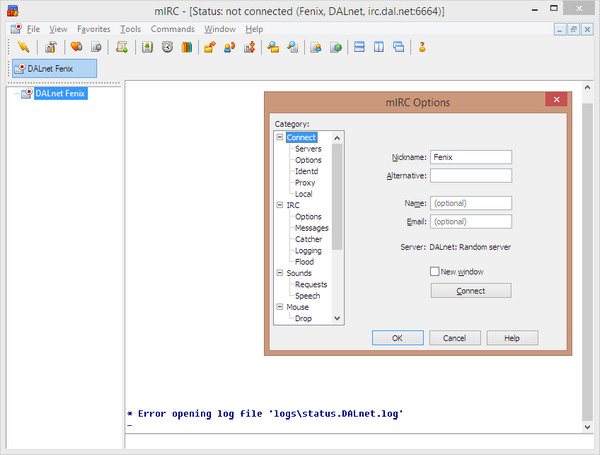Click the Tile Vertical windows icon
This screenshot has height=455, width=600.
(379, 47)
